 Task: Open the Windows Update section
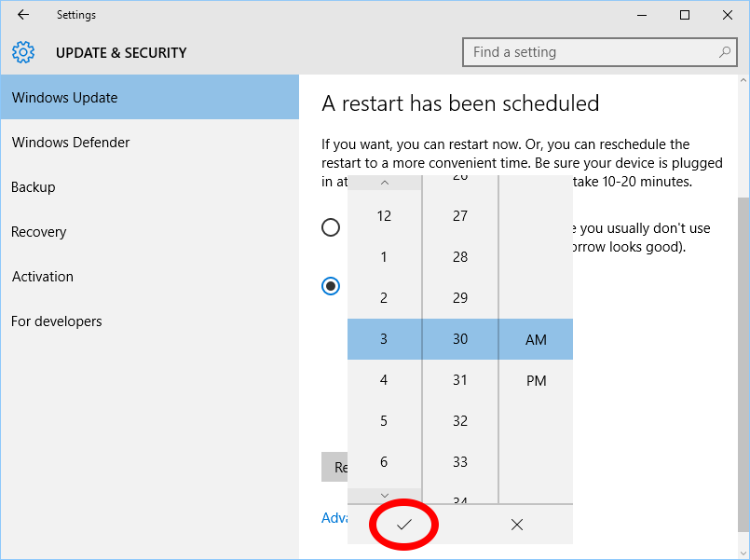tap(150, 97)
